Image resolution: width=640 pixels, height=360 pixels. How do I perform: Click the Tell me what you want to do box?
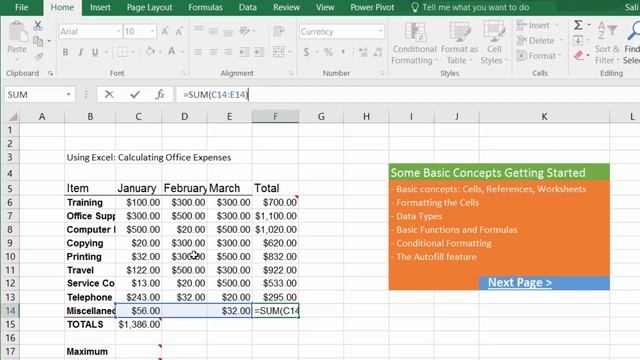(x=470, y=7)
